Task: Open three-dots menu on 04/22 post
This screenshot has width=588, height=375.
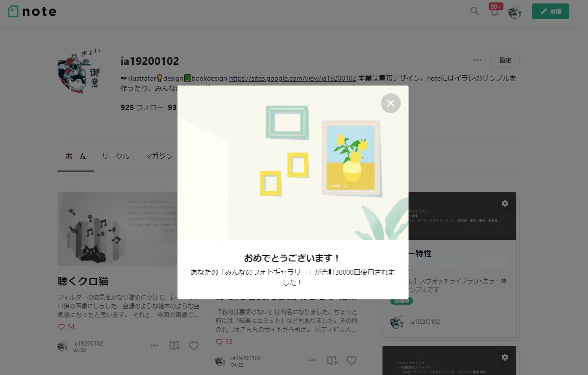Action: click(312, 360)
